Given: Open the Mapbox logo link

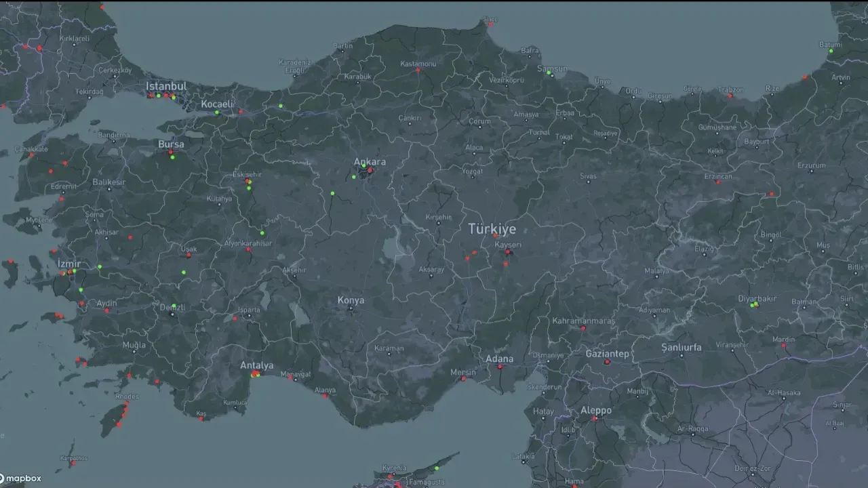Looking at the screenshot, I should click(x=21, y=479).
